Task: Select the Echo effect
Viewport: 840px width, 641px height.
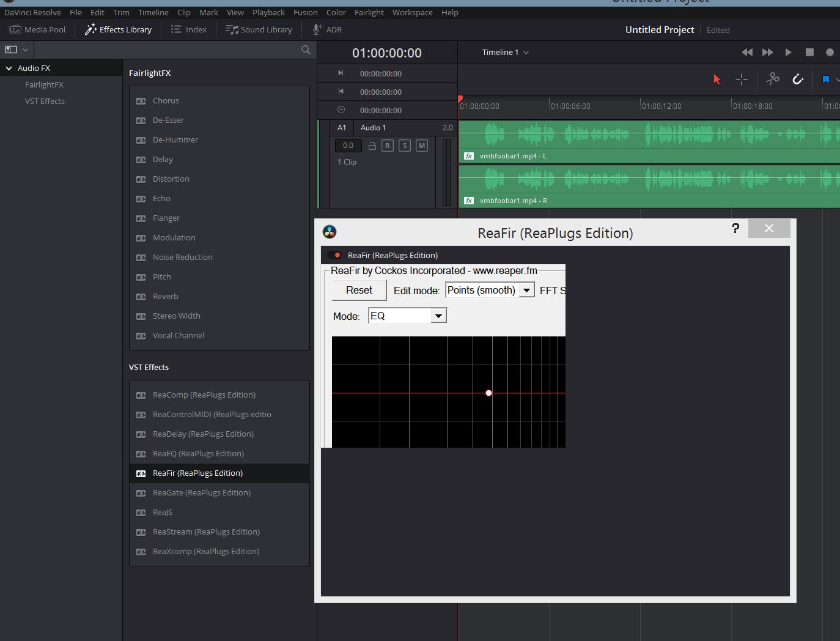Action: 219,199
